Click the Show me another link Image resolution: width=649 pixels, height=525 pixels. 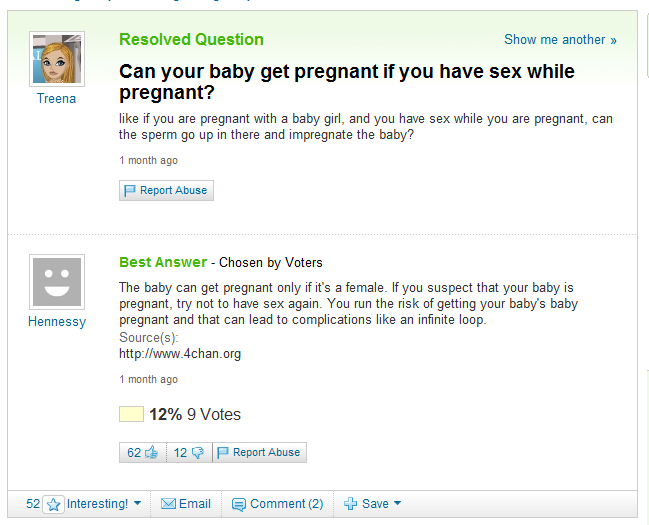coord(560,40)
